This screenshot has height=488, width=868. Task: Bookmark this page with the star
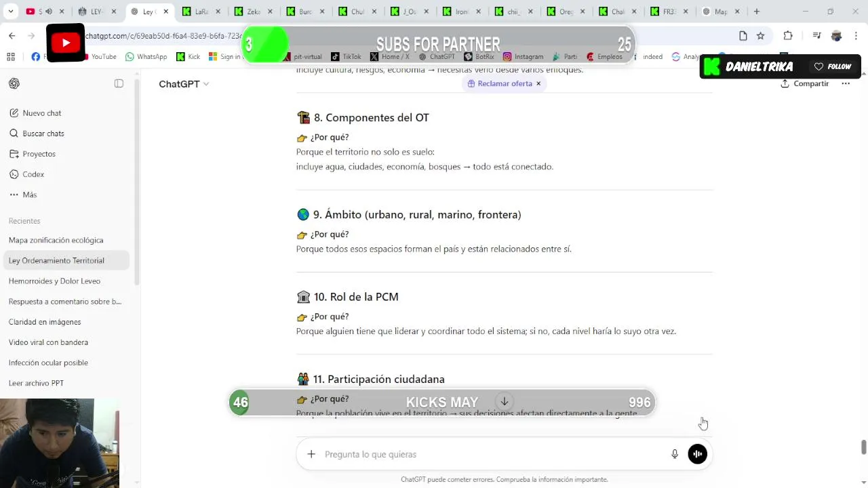tap(761, 36)
